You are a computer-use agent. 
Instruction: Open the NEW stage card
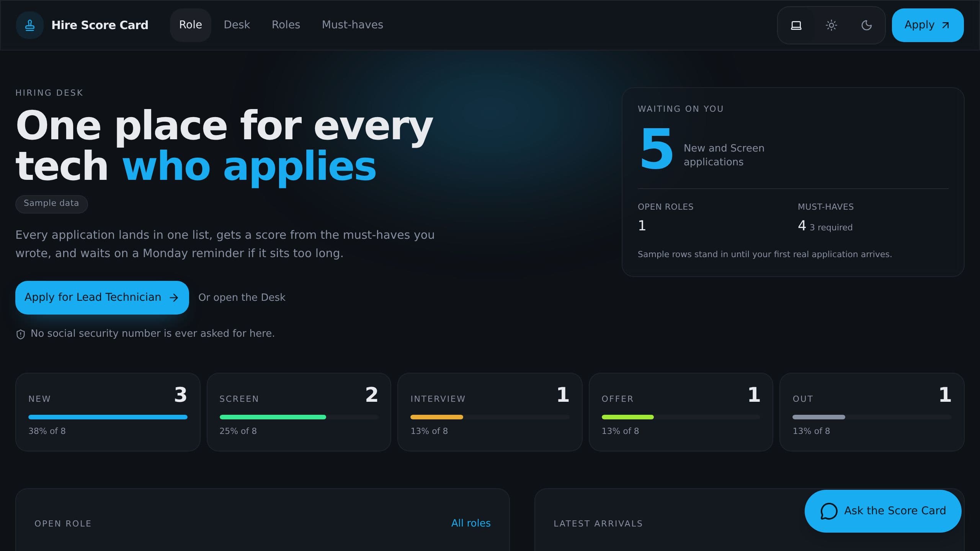[108, 412]
